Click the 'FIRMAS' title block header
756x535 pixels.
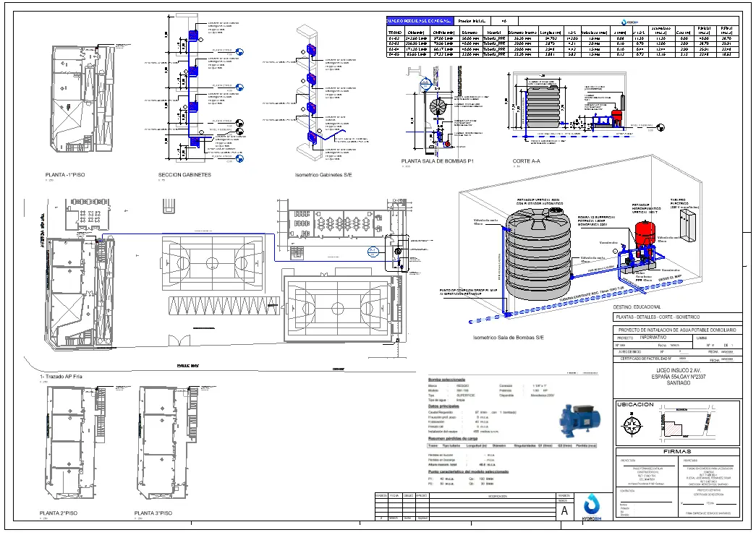(676, 451)
